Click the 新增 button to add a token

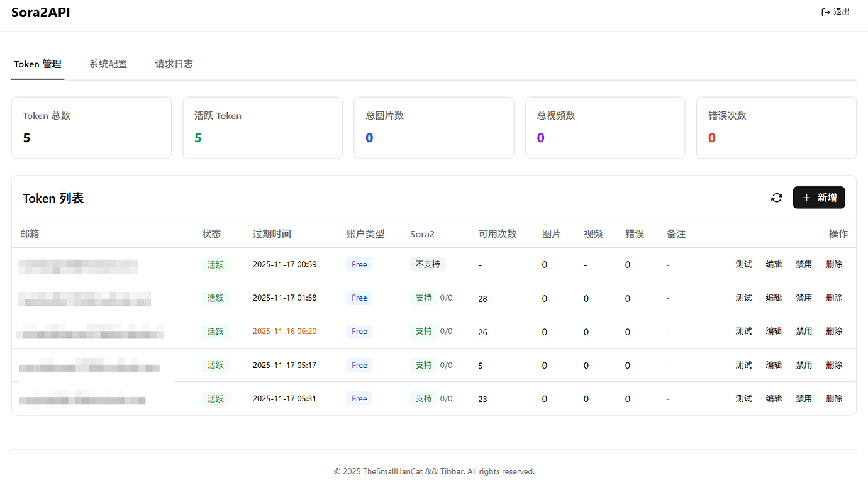[x=819, y=198]
